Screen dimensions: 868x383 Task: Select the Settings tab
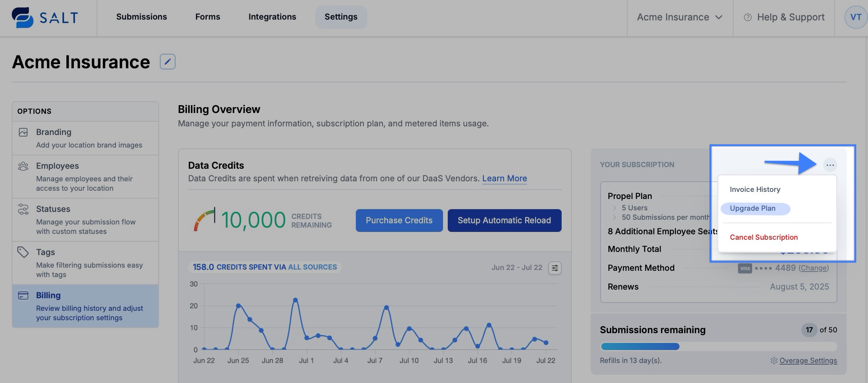coord(341,17)
